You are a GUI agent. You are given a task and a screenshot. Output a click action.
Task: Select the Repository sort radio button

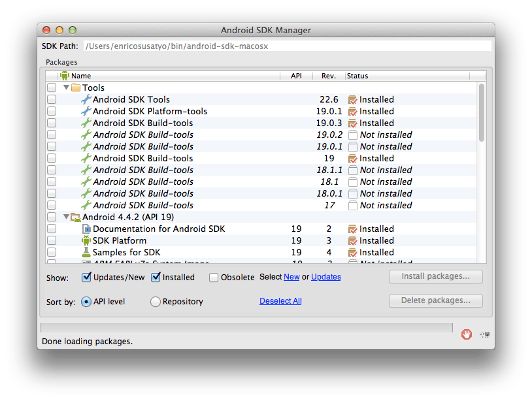tap(156, 302)
